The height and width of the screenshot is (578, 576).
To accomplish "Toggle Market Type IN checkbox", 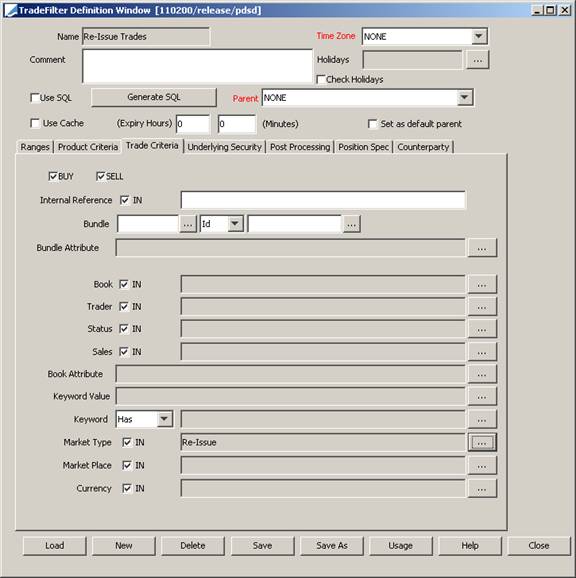I will [127, 442].
